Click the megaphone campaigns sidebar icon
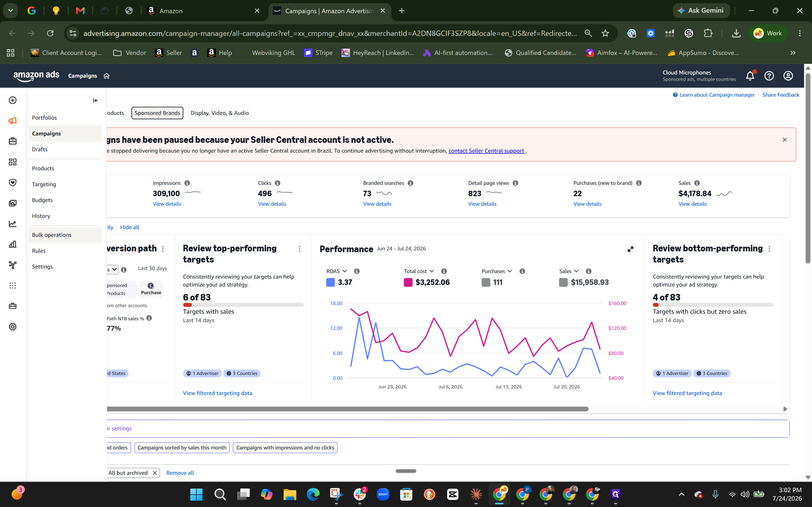Screen dimensions: 812x507 [13, 121]
